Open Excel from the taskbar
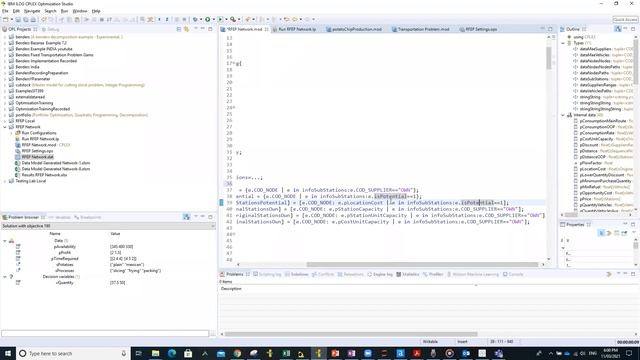This screenshot has width=640, height=360. [x=286, y=353]
